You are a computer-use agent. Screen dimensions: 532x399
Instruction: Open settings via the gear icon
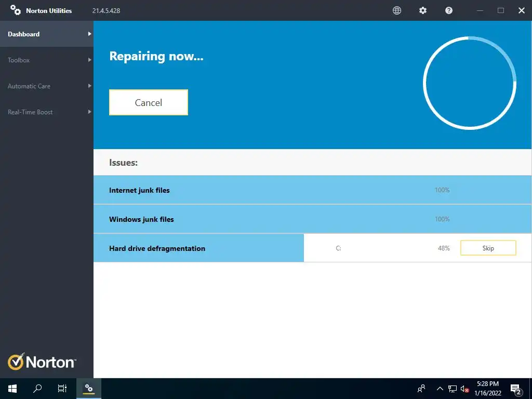pos(423,10)
